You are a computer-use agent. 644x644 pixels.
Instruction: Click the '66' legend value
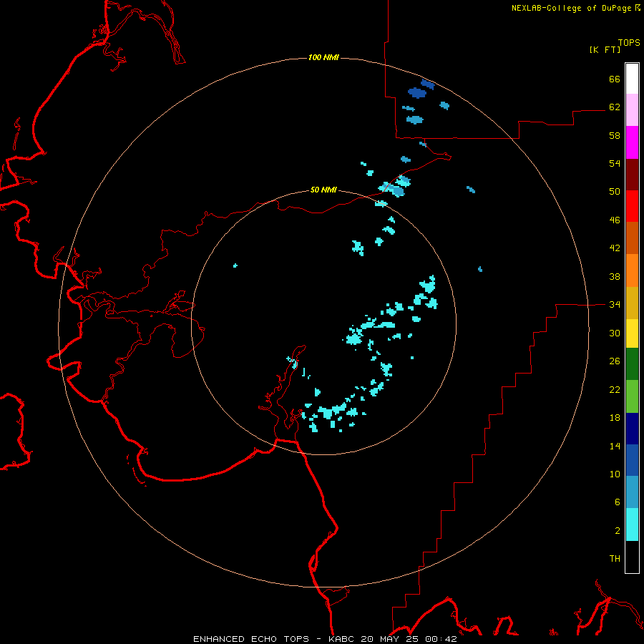pyautogui.click(x=615, y=79)
